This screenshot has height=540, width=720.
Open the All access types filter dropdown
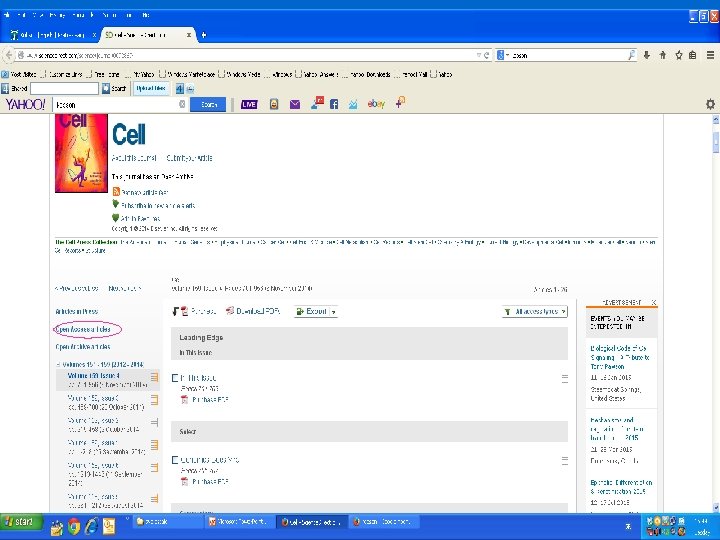pyautogui.click(x=535, y=312)
